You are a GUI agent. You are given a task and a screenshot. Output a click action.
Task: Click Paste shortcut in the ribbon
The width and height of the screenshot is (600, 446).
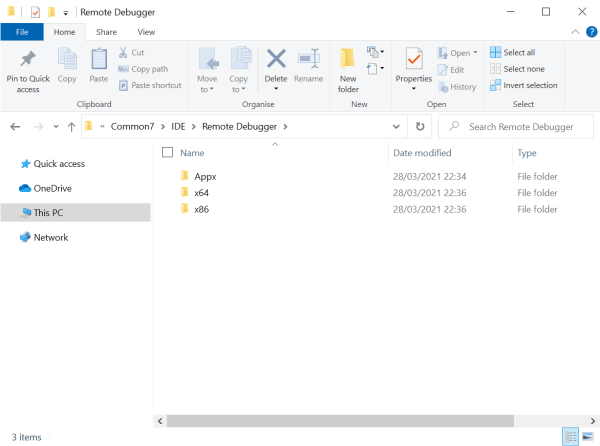pyautogui.click(x=150, y=85)
